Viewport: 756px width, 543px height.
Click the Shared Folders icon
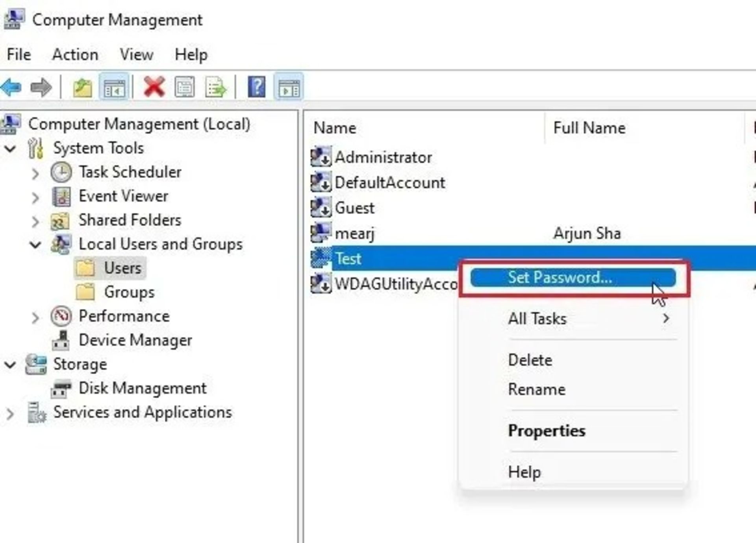tap(60, 221)
